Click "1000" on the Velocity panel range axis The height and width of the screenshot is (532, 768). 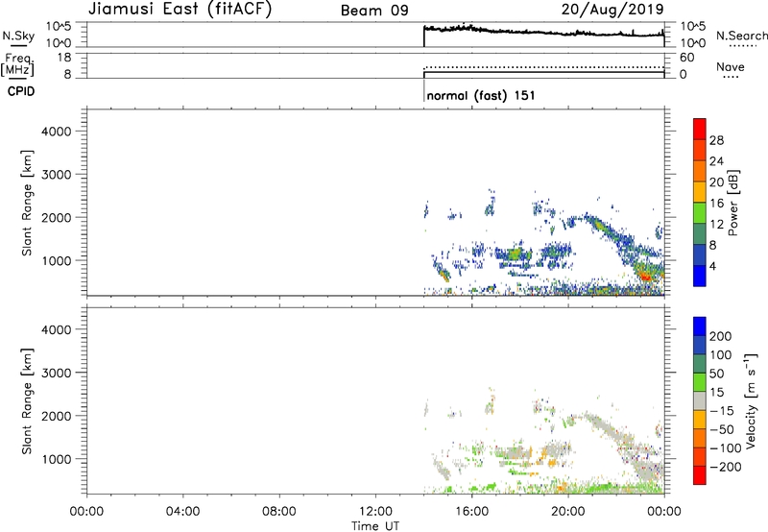[57, 459]
